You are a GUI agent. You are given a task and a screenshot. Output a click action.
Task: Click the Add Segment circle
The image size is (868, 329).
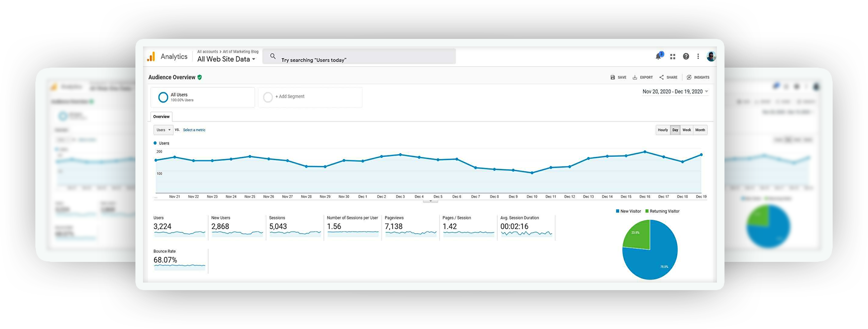coord(268,97)
